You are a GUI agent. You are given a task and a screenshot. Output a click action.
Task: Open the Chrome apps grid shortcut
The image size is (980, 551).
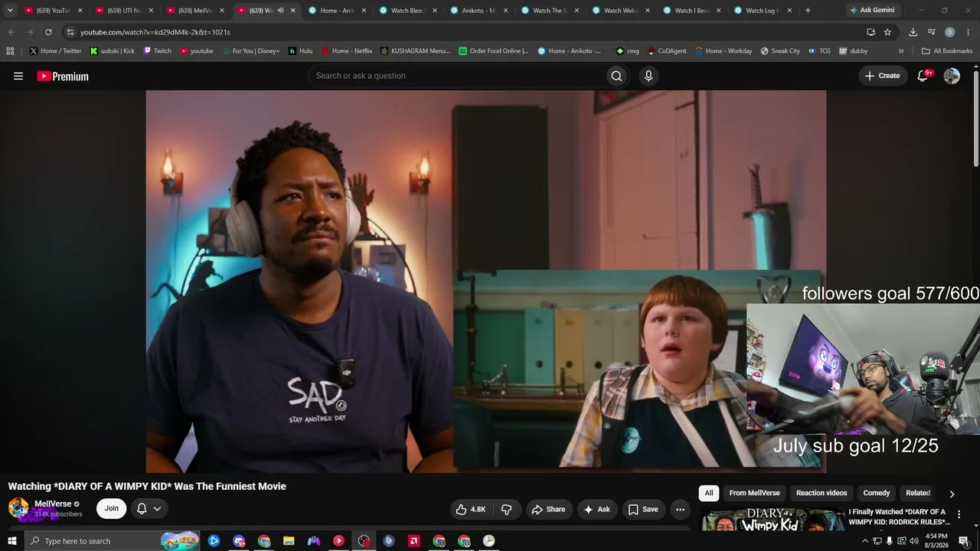(10, 51)
